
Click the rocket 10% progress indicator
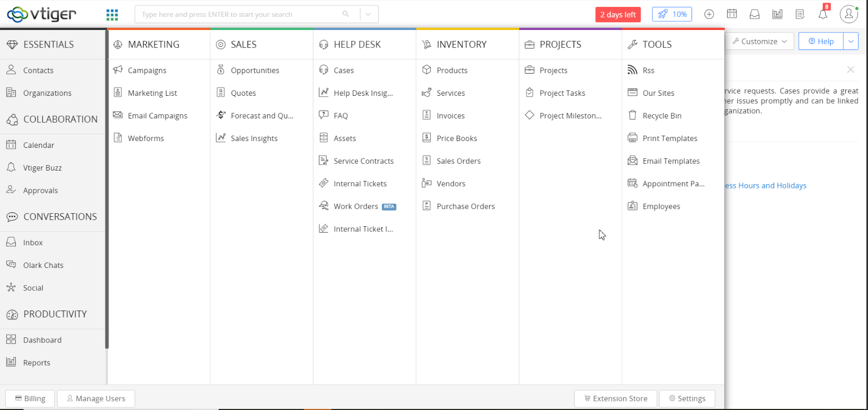coord(672,14)
